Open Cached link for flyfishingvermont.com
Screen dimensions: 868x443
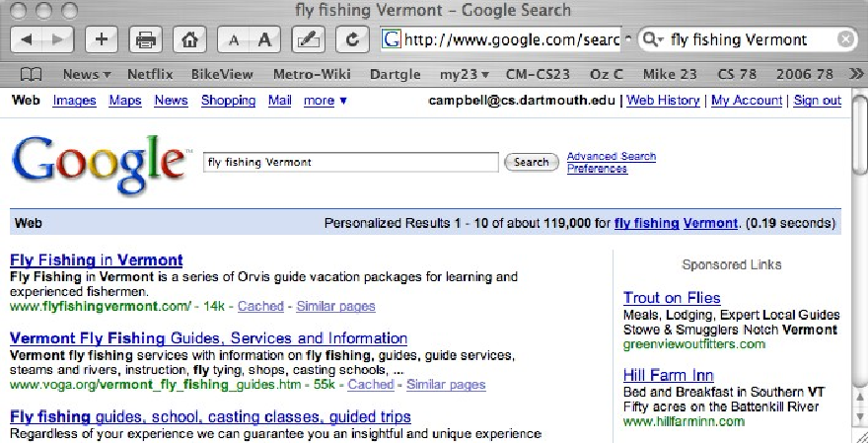[260, 306]
